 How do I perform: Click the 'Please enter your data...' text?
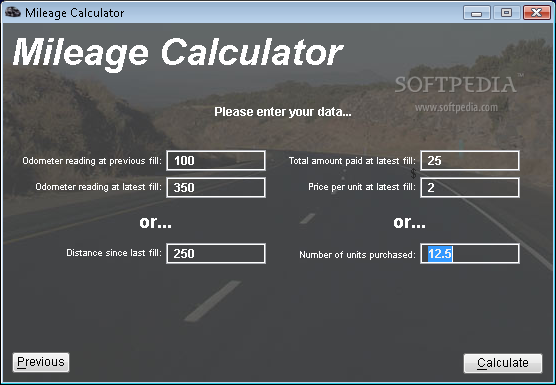point(283,112)
